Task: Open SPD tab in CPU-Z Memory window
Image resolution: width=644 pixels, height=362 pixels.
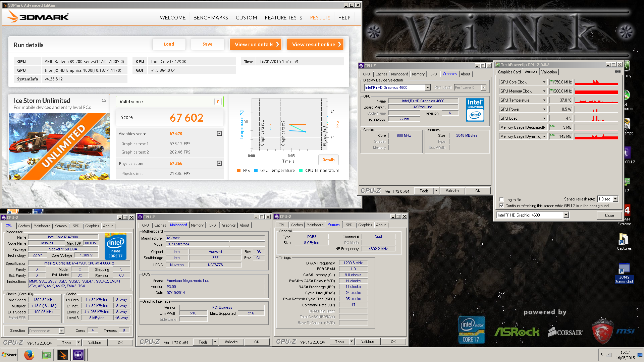Action: (349, 225)
